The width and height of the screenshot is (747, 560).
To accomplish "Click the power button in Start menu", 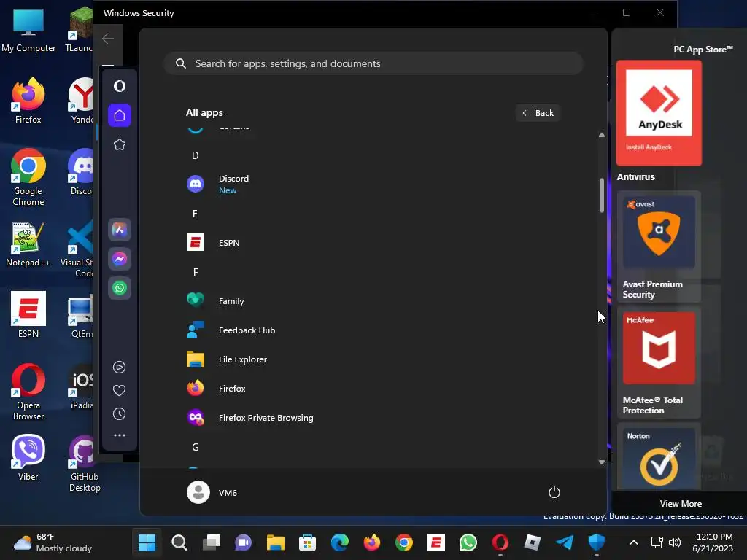I will point(554,492).
